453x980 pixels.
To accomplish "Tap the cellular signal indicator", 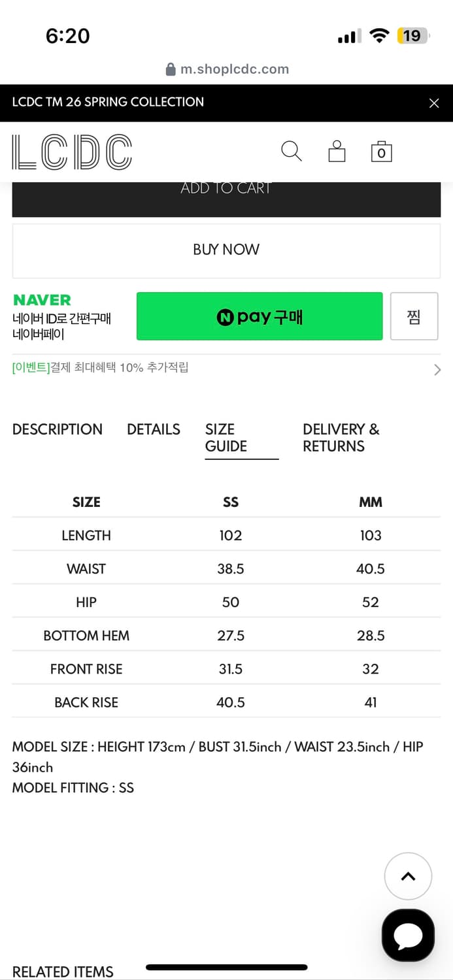I will [348, 36].
